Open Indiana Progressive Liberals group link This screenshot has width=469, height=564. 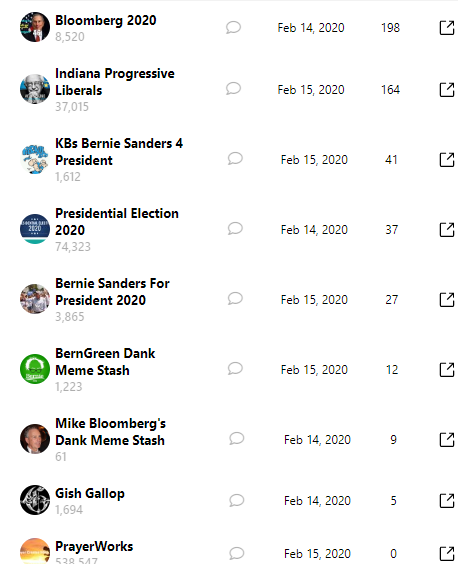pyautogui.click(x=115, y=82)
